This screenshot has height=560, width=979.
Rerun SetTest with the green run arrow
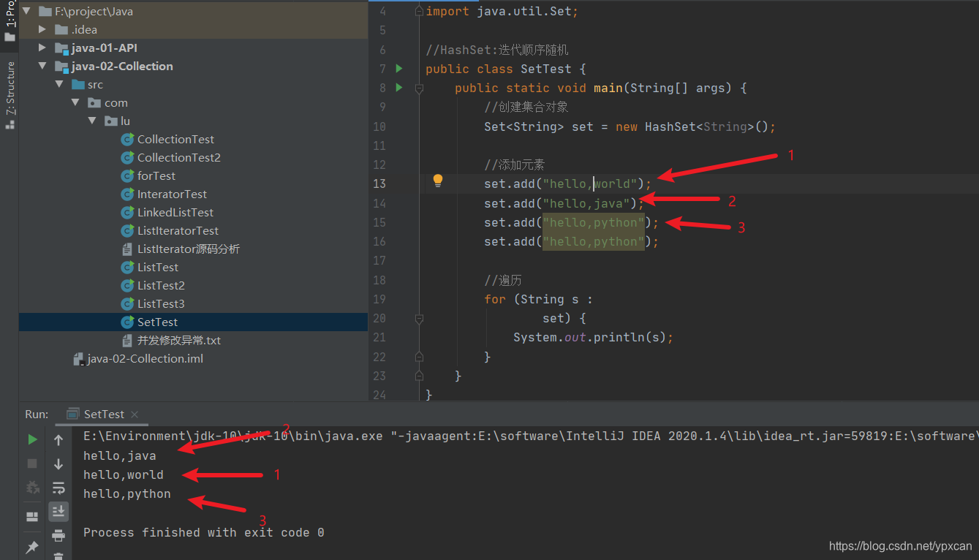pos(32,439)
